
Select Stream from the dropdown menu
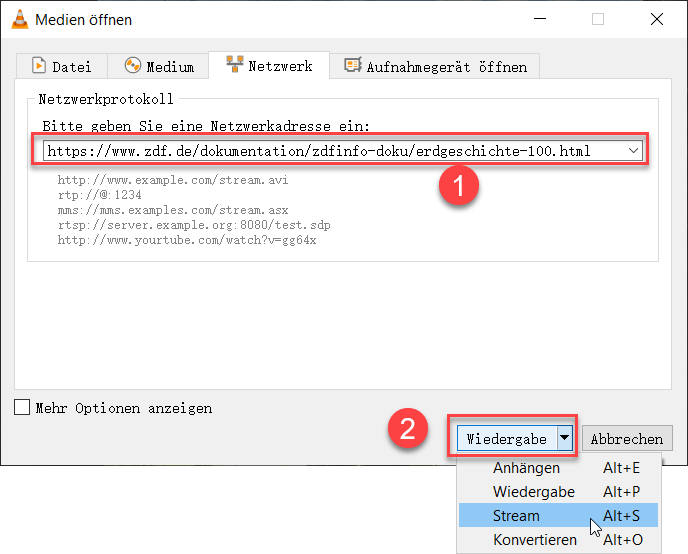coord(558,515)
